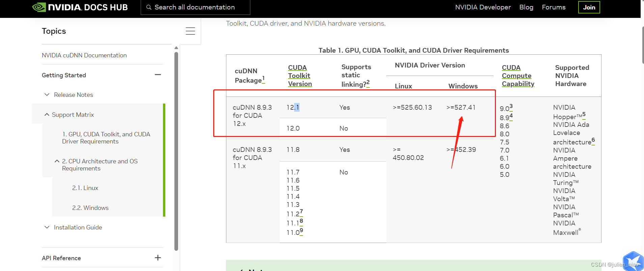Click cuDNN 8.9.3 for CUDA 12.x cell
Viewport: 644px width, 271px height.
click(252, 115)
